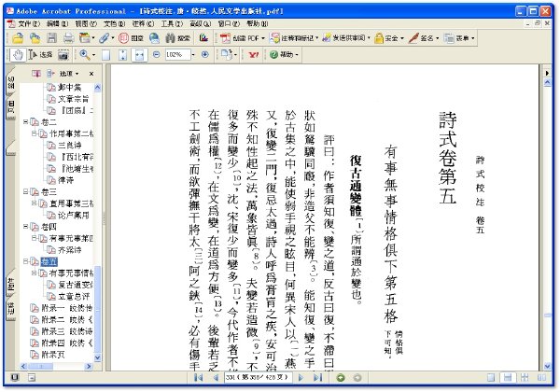Go to the last page
560x392 pixels.
click(317, 377)
